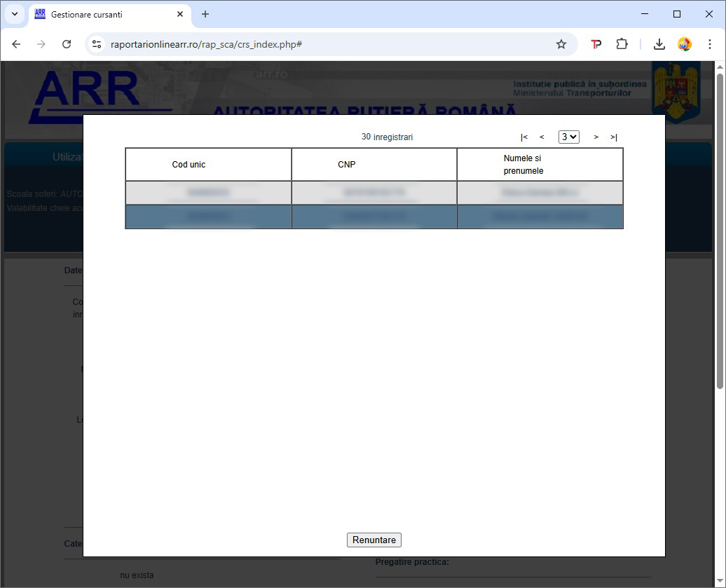The width and height of the screenshot is (726, 588).
Task: Show browser downloads
Action: pos(659,44)
